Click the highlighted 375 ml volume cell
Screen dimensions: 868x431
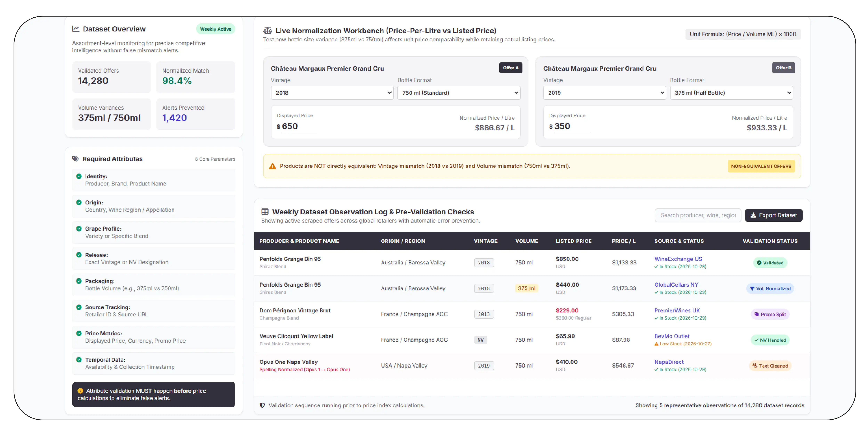(526, 288)
